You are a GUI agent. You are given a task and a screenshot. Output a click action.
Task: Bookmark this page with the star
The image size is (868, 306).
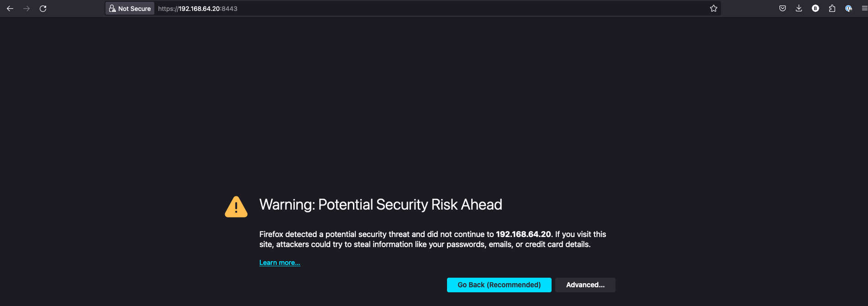(714, 9)
